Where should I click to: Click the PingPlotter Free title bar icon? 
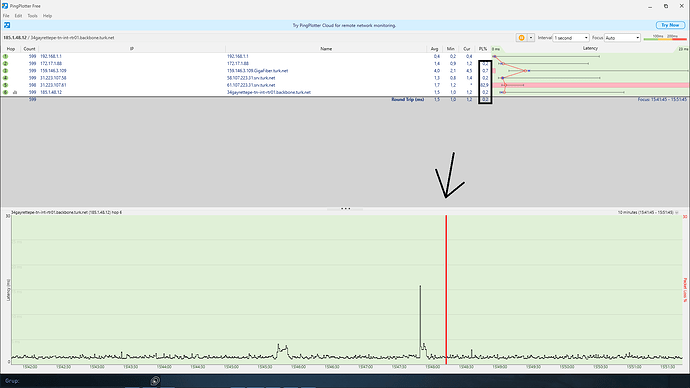tap(5, 6)
